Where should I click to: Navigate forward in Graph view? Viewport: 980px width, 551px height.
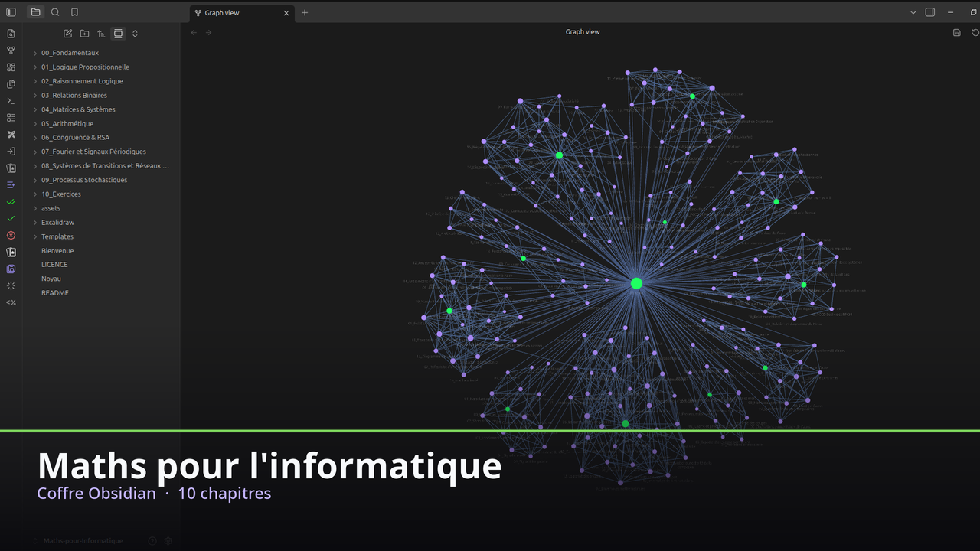208,32
